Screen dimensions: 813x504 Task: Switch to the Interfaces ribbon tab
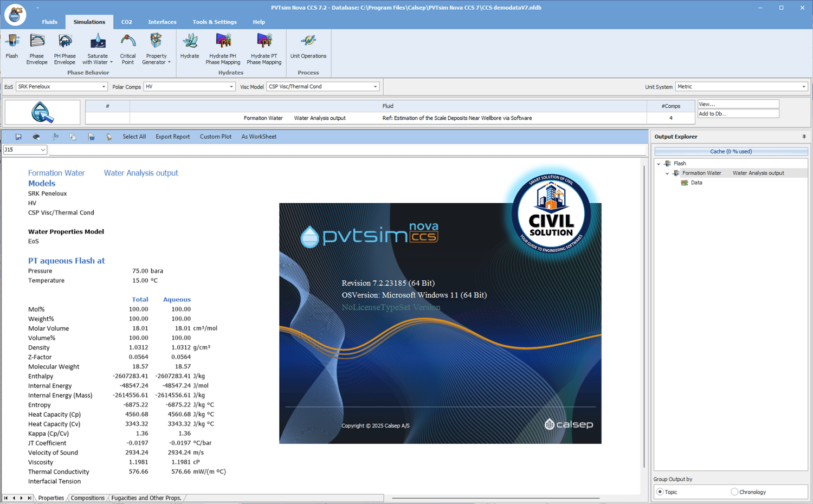coord(162,22)
